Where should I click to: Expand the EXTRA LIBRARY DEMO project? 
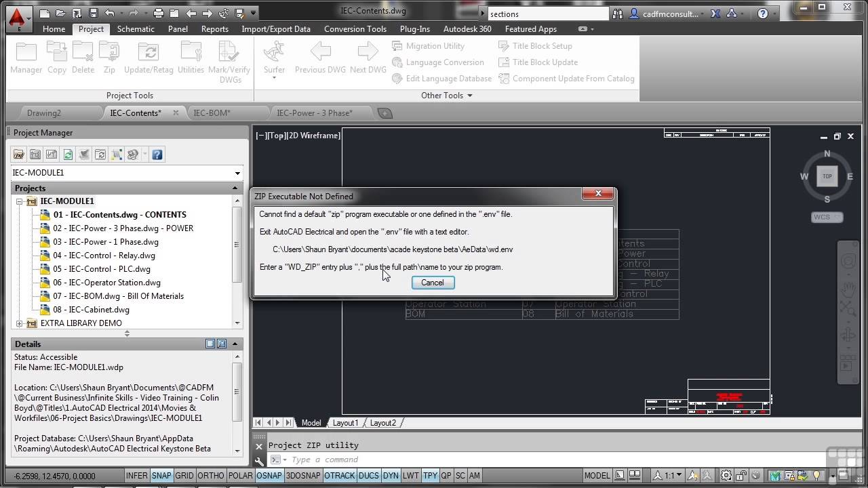[20, 323]
